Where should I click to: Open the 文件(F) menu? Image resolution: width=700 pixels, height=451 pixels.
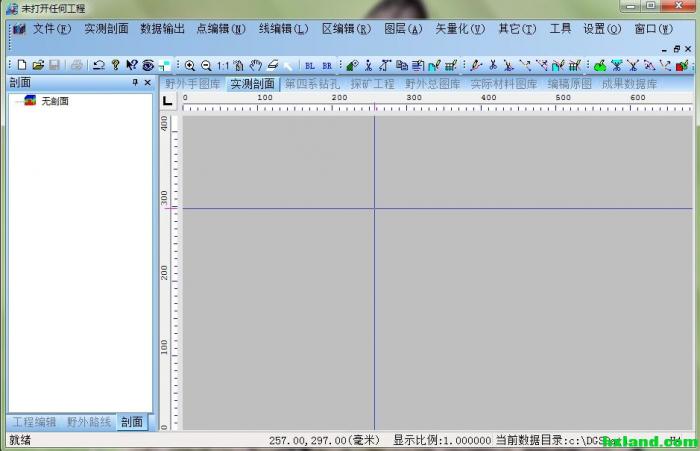coord(51,29)
